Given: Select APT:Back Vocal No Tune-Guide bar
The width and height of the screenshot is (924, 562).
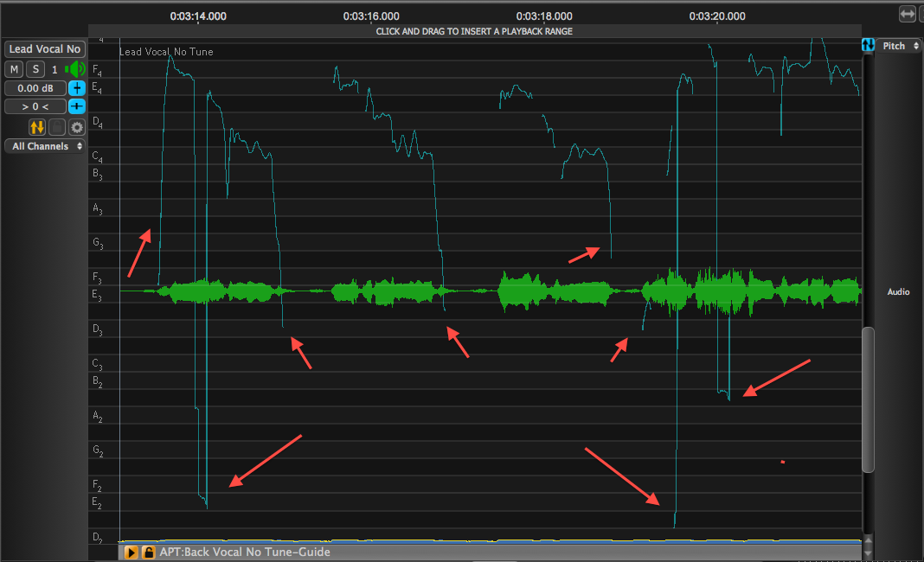Looking at the screenshot, I should (433, 552).
